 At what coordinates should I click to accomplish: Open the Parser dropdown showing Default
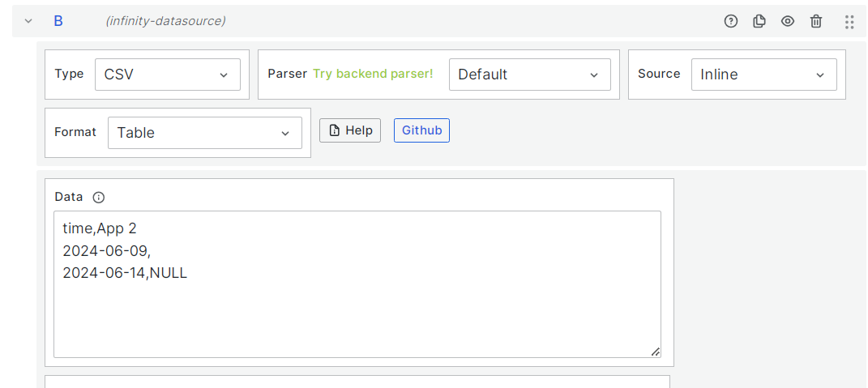(529, 75)
